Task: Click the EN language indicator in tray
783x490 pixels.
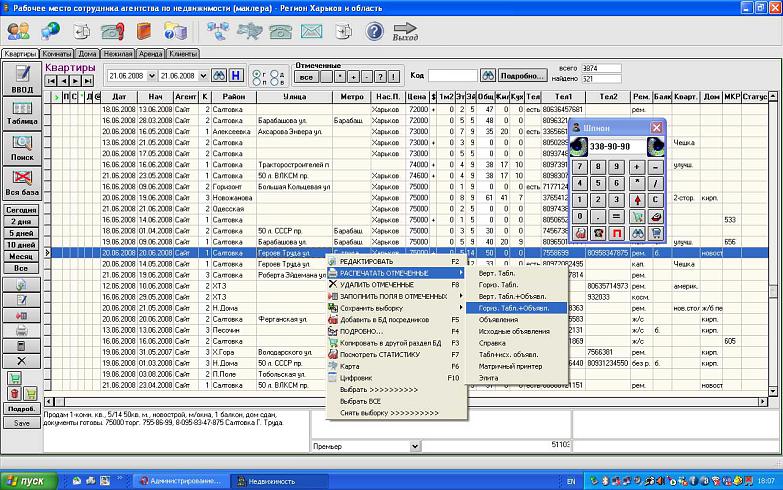Action: (x=571, y=482)
